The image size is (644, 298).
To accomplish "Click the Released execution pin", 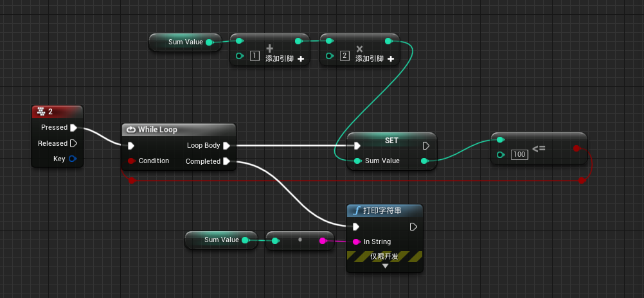I will pos(74,143).
